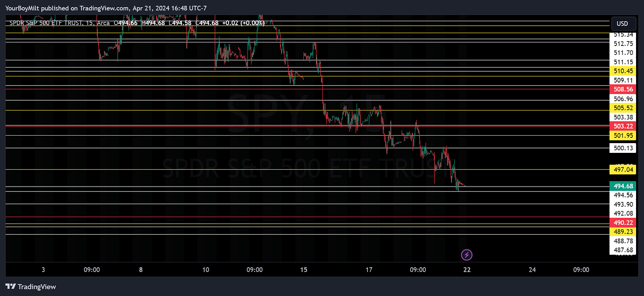
Task: Select the yellow 501.95 price label
Action: (622, 135)
